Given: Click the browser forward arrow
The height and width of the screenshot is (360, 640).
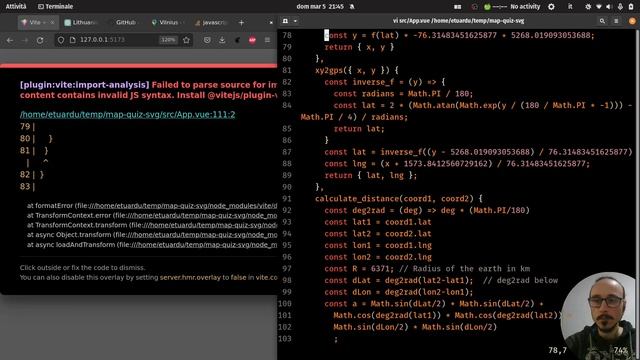Looking at the screenshot, I should tap(25, 40).
